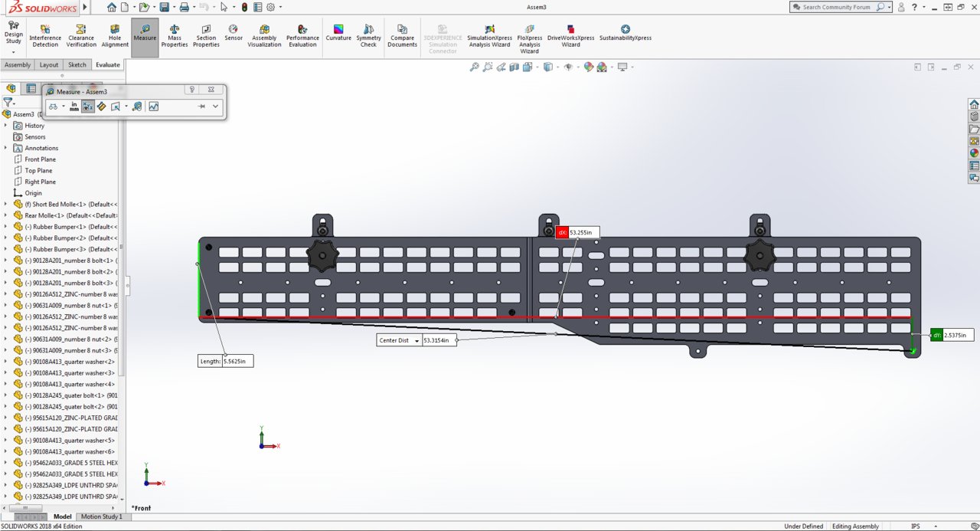The image size is (980, 531).
Task: Expand the History tree node
Action: tap(5, 126)
